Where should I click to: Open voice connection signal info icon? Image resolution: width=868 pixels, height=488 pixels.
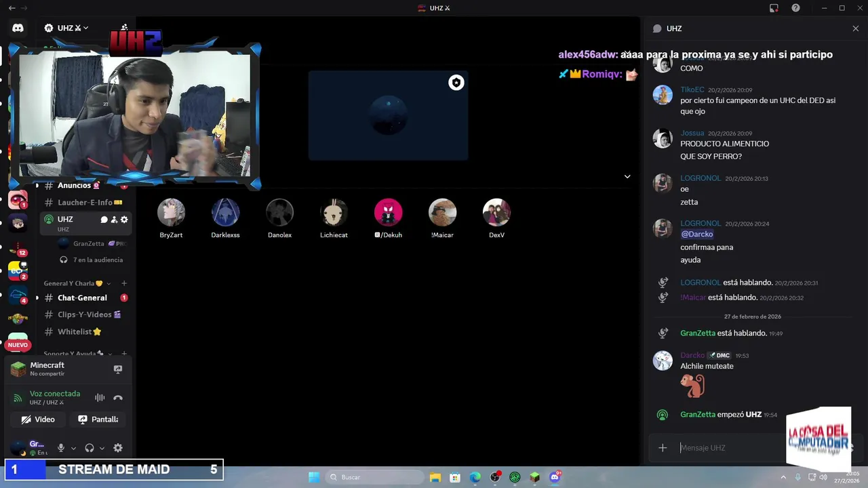click(18, 398)
